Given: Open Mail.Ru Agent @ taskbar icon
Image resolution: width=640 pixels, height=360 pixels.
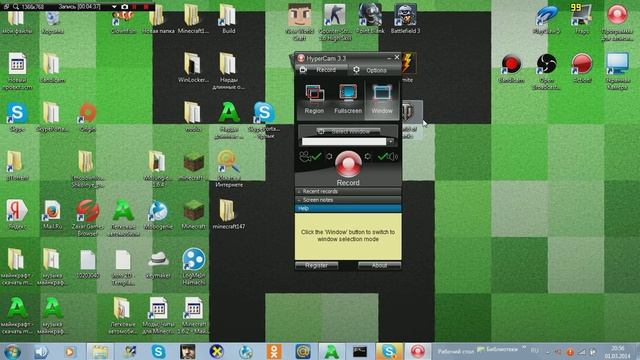Looking at the screenshot, I should point(303,351).
